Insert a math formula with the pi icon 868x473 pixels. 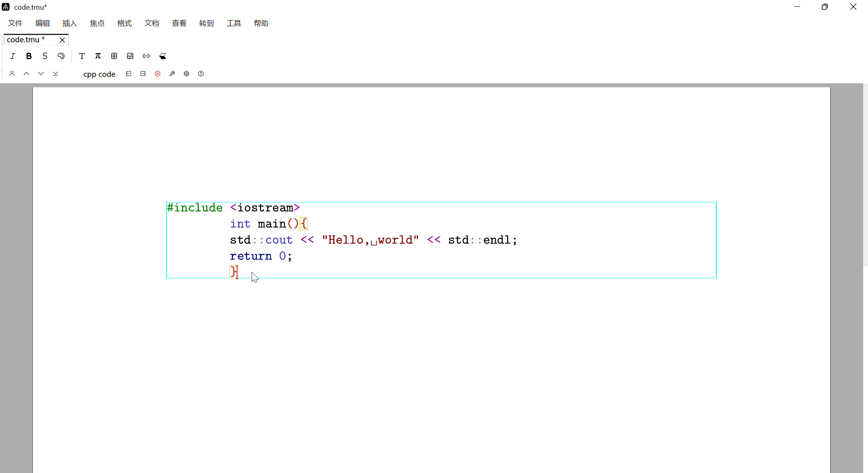[98, 56]
